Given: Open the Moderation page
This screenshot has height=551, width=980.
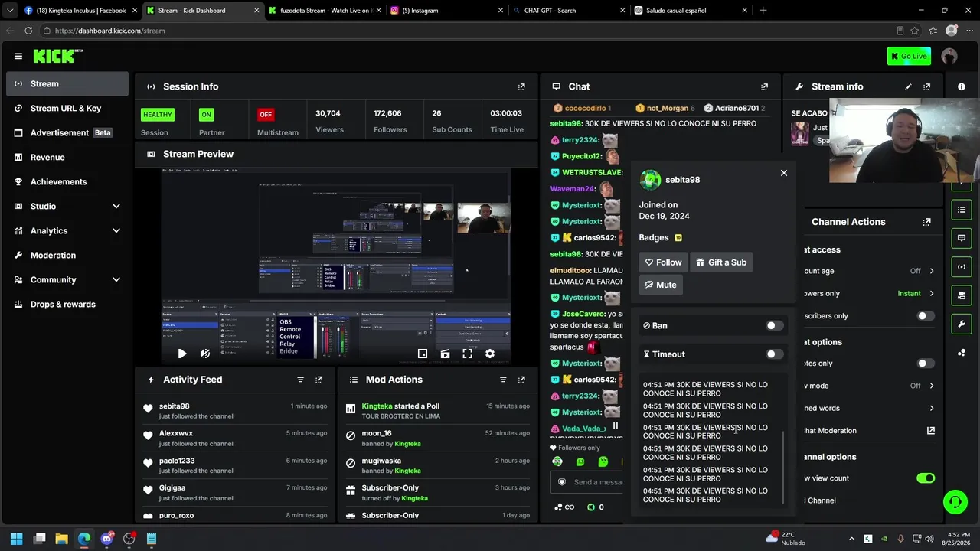Looking at the screenshot, I should (x=67, y=256).
